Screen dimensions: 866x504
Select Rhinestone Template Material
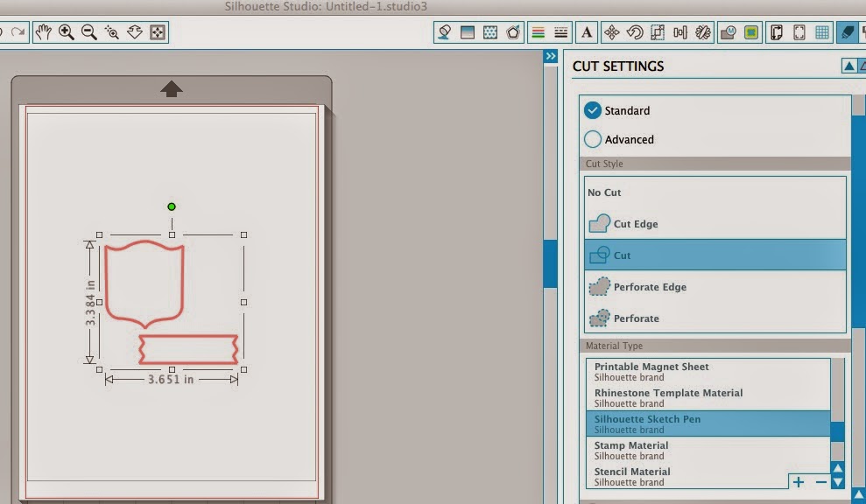(x=708, y=397)
